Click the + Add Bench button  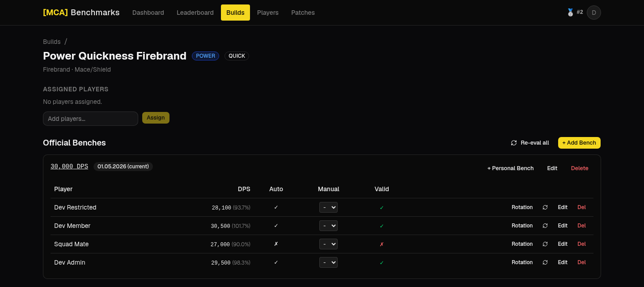(x=579, y=143)
